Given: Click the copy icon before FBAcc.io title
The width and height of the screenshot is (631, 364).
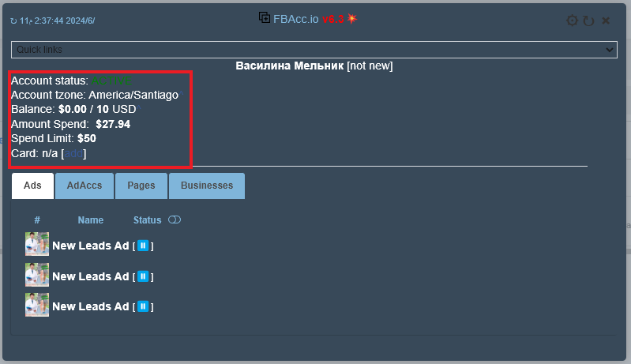Looking at the screenshot, I should 265,17.
